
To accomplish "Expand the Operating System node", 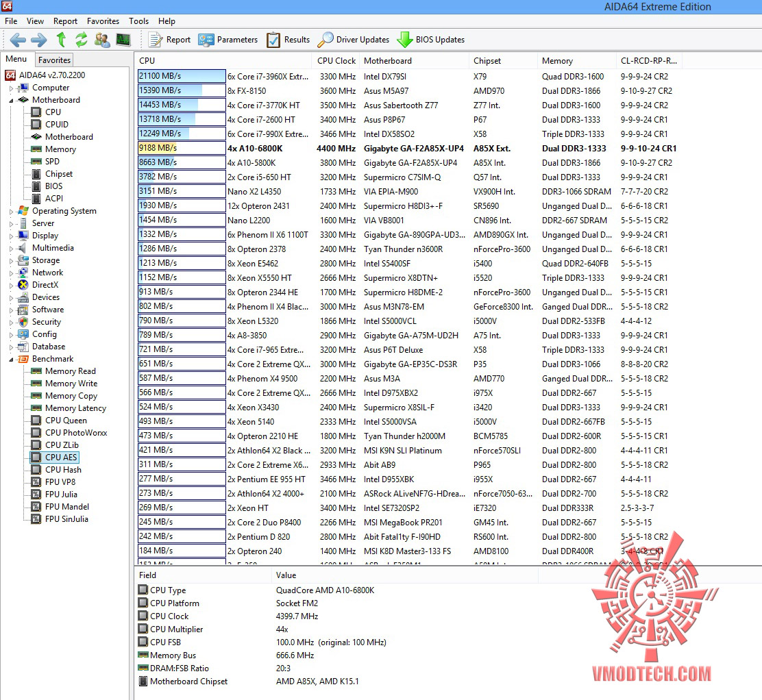I will coord(12,212).
